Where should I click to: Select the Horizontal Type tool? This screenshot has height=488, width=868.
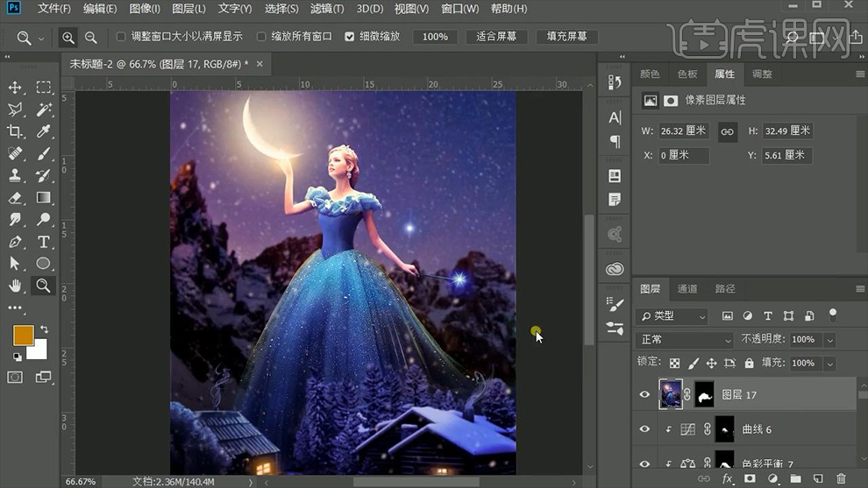click(43, 242)
